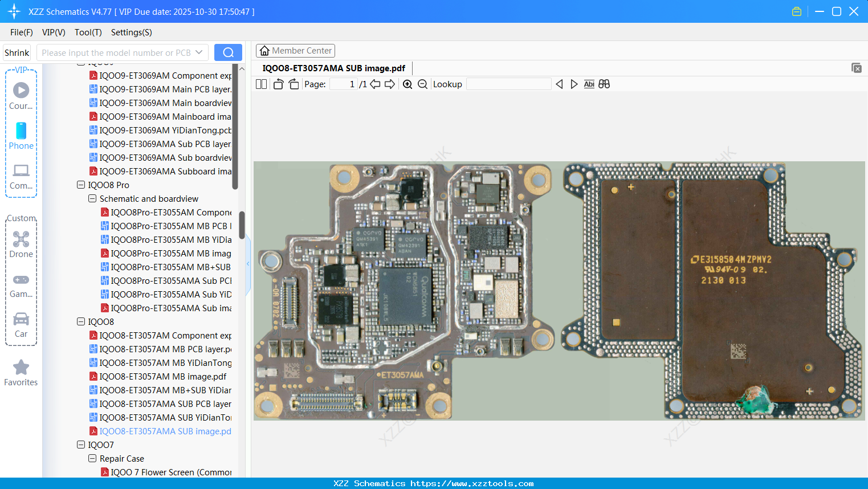
Task: Rotate the board image clockwise
Action: point(293,84)
